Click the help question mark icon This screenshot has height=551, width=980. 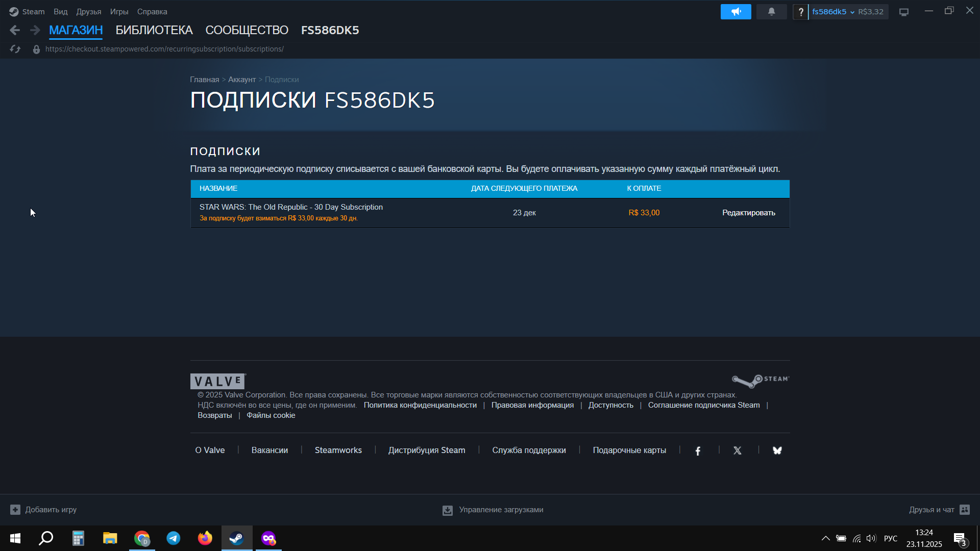801,12
